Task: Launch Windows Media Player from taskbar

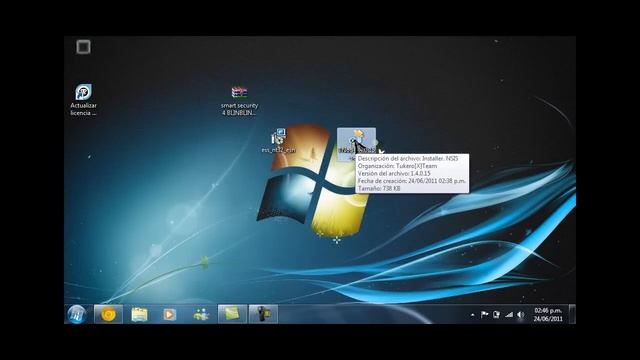Action: click(x=170, y=314)
